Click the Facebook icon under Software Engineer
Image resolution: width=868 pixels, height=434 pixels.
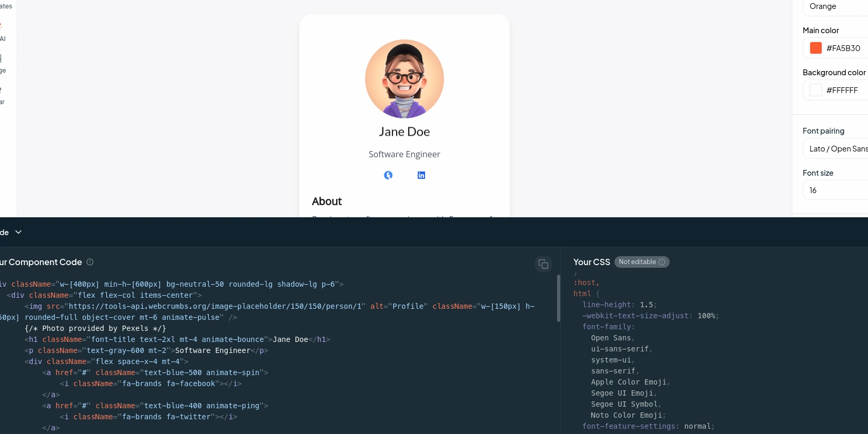click(x=388, y=175)
